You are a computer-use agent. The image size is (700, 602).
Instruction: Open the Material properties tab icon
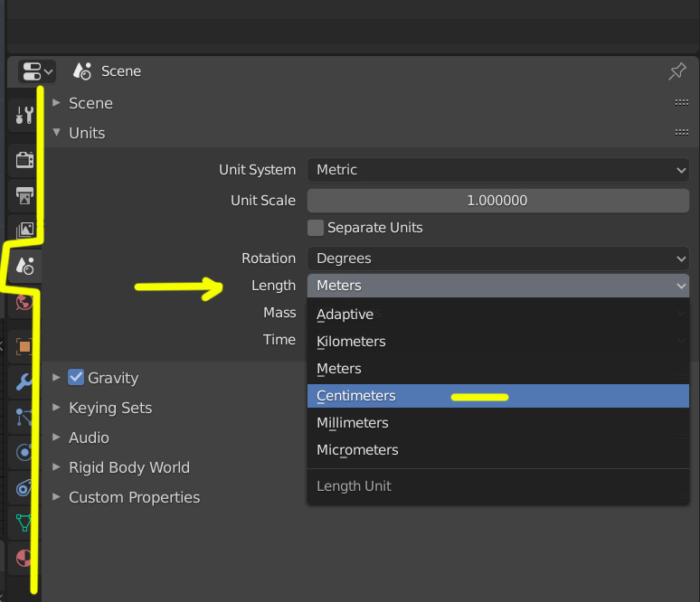[24, 558]
